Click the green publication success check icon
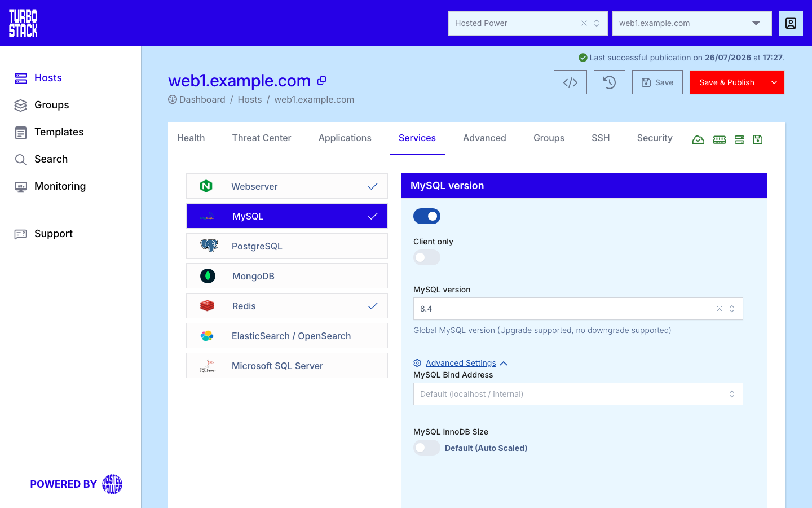This screenshot has height=508, width=812. click(x=583, y=58)
